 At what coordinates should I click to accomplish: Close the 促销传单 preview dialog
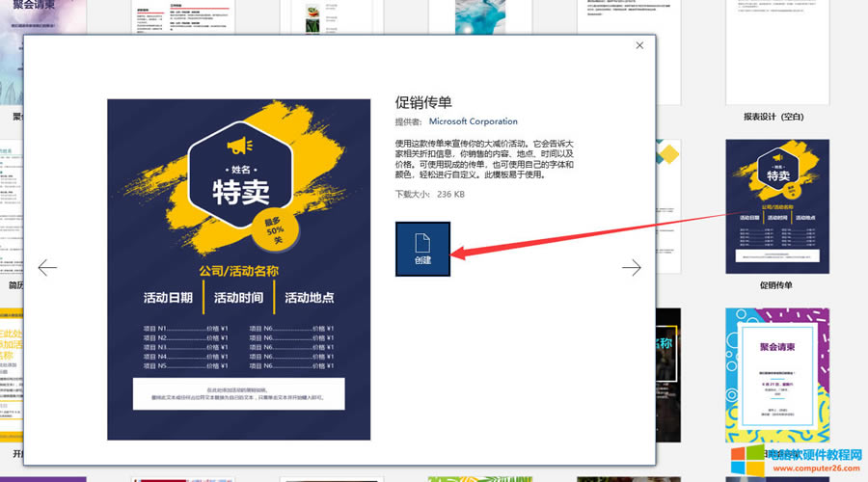pos(639,45)
